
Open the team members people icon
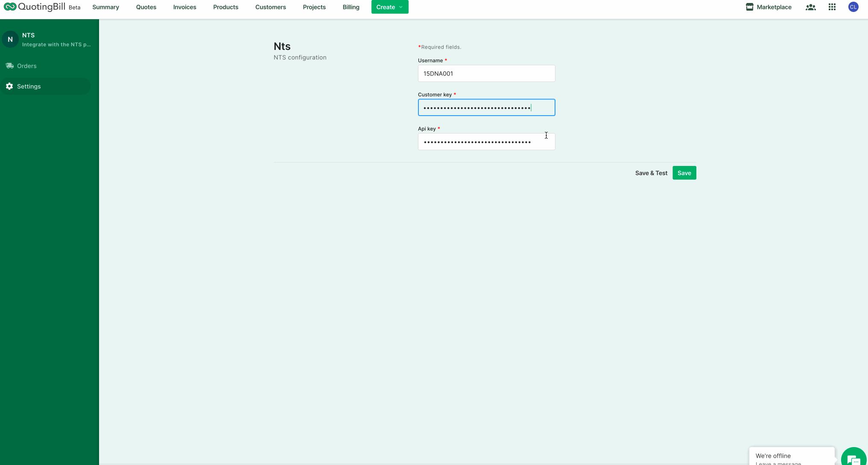pyautogui.click(x=810, y=7)
